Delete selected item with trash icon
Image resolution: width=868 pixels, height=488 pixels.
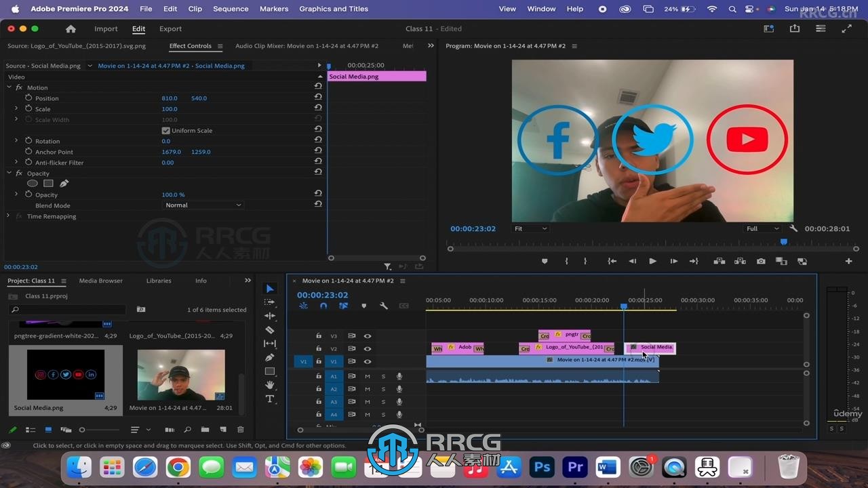[240, 430]
